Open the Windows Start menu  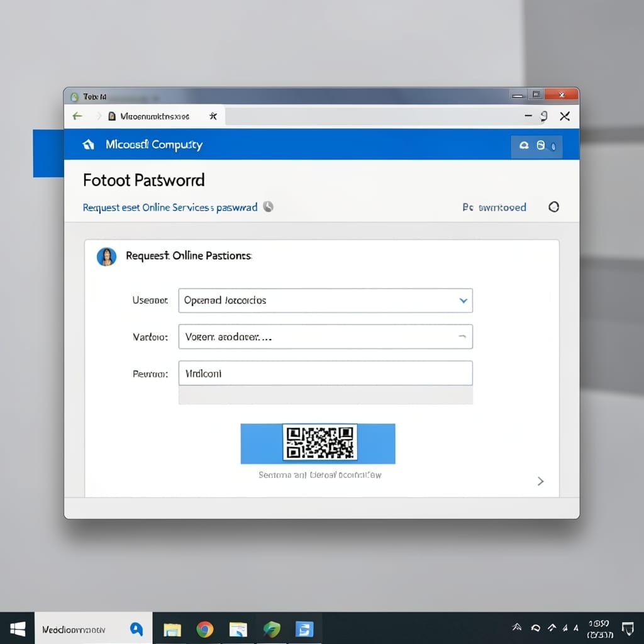pos(17,628)
